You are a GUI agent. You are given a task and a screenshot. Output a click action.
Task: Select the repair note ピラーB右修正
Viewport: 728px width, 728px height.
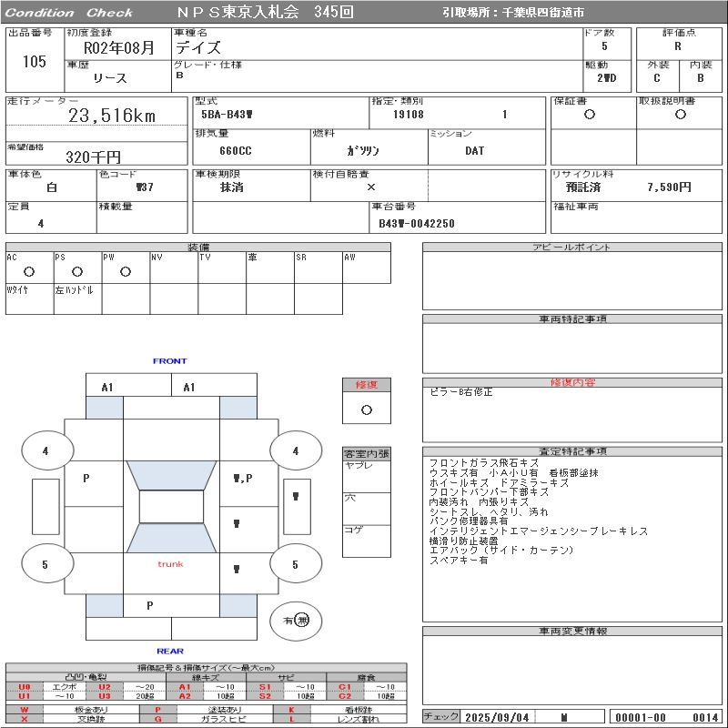461,392
